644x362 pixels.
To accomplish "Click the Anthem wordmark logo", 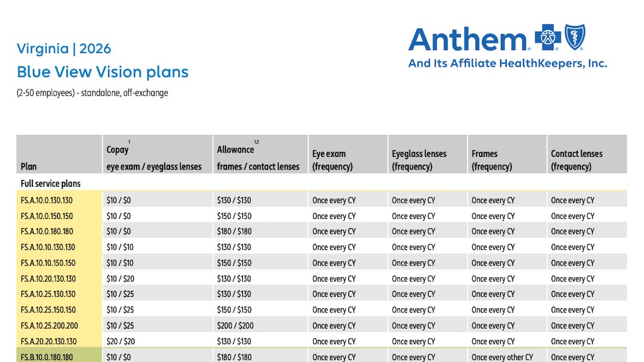I will point(467,41).
